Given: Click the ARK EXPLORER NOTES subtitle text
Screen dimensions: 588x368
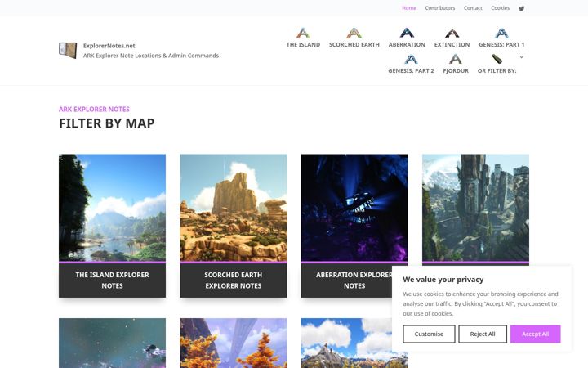Looking at the screenshot, I should pyautogui.click(x=94, y=110).
